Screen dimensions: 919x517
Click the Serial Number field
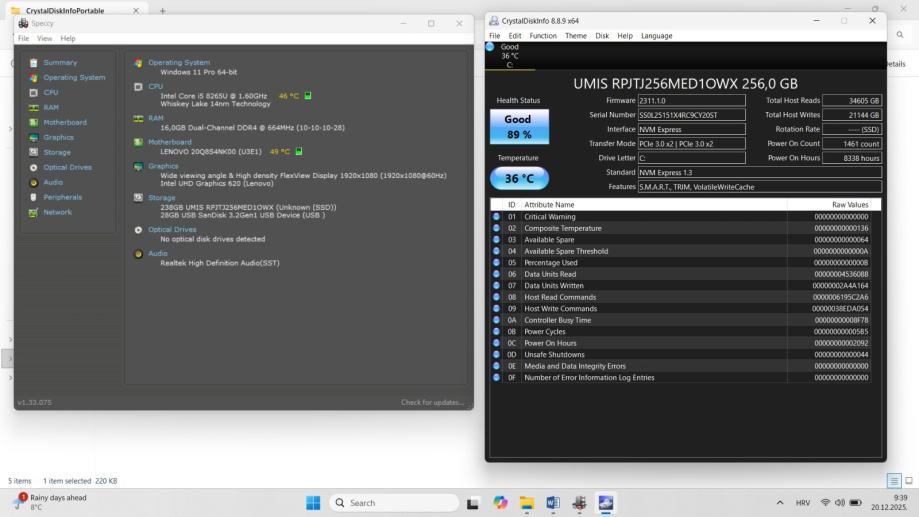(692, 115)
